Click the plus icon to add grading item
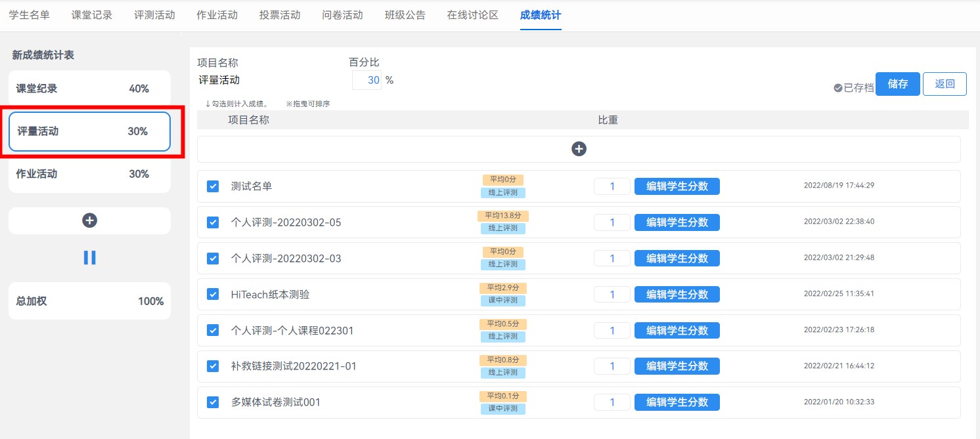 tap(579, 149)
